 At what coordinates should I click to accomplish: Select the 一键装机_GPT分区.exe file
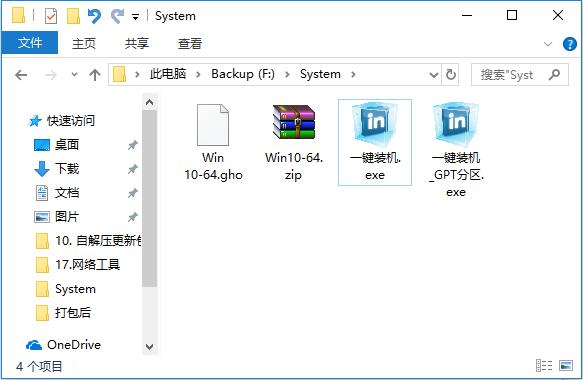456,151
